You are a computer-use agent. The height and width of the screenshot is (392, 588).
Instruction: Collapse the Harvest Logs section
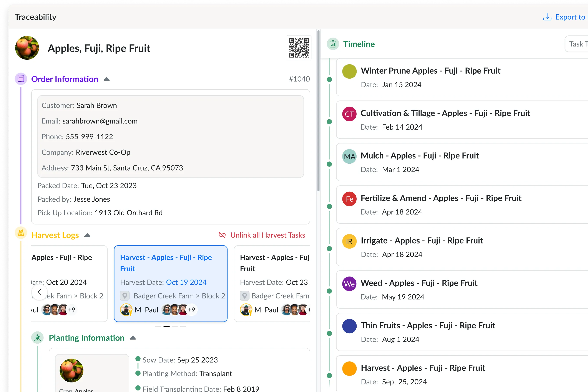(87, 235)
